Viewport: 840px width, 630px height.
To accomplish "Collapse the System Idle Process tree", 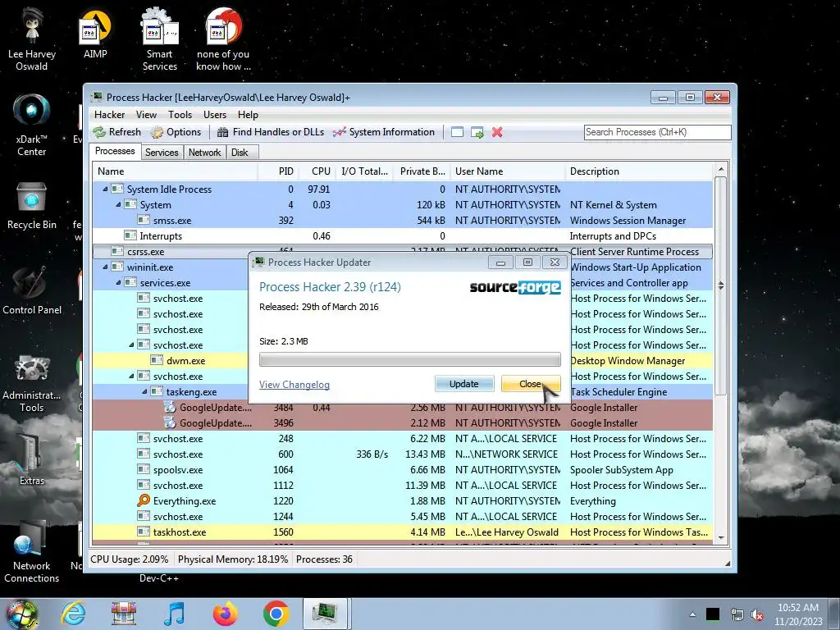I will 106,189.
